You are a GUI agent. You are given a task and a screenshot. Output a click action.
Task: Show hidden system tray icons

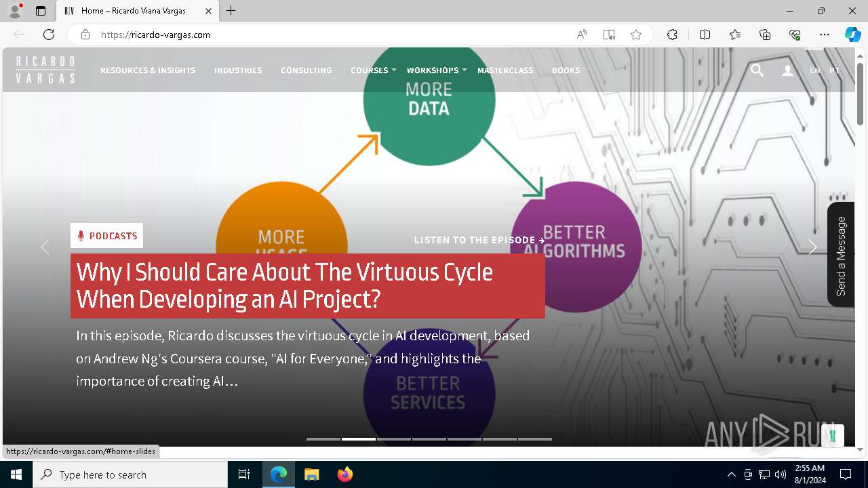[731, 474]
